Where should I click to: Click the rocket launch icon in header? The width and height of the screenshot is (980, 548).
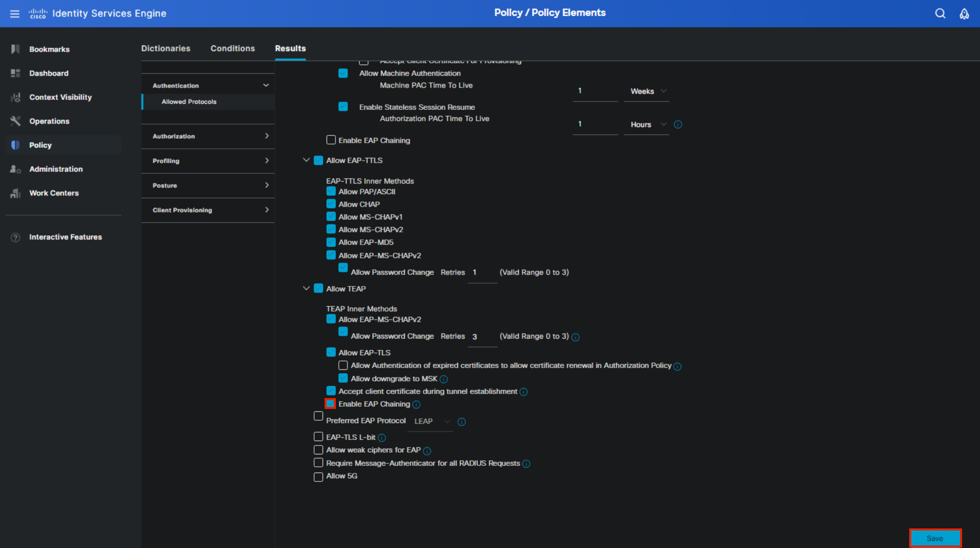[x=964, y=14]
